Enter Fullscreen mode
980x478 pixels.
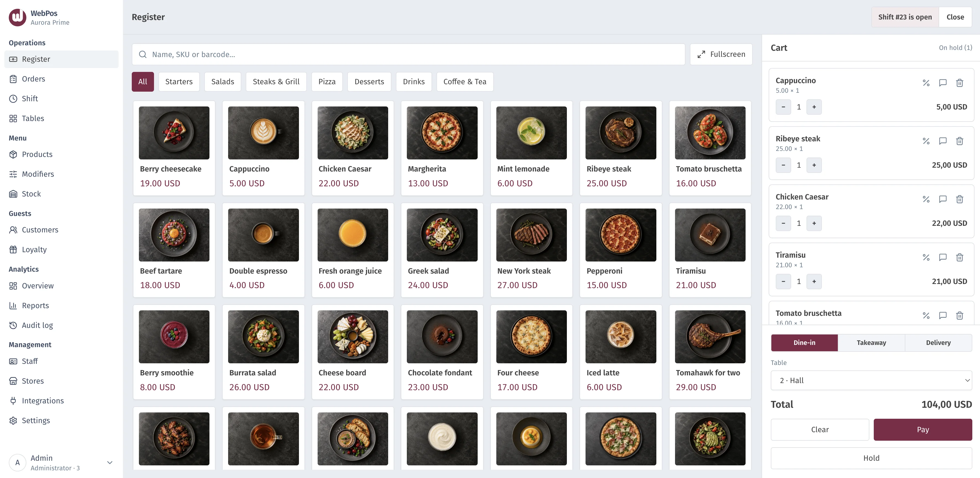tap(721, 54)
